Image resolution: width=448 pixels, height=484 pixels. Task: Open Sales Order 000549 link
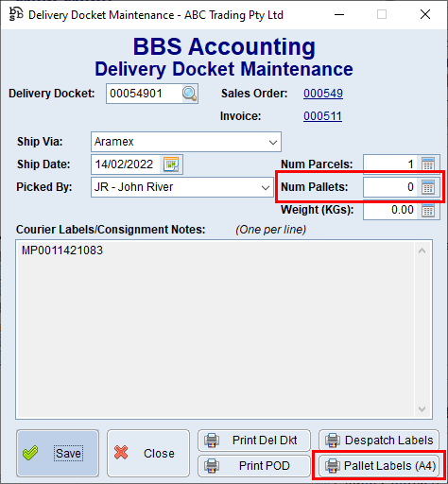pos(323,94)
